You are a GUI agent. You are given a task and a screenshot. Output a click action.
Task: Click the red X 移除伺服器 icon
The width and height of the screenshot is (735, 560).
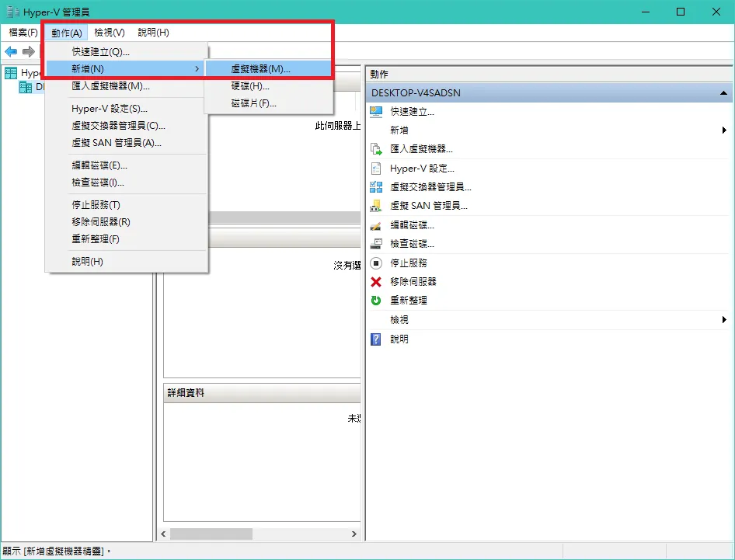[x=376, y=282]
